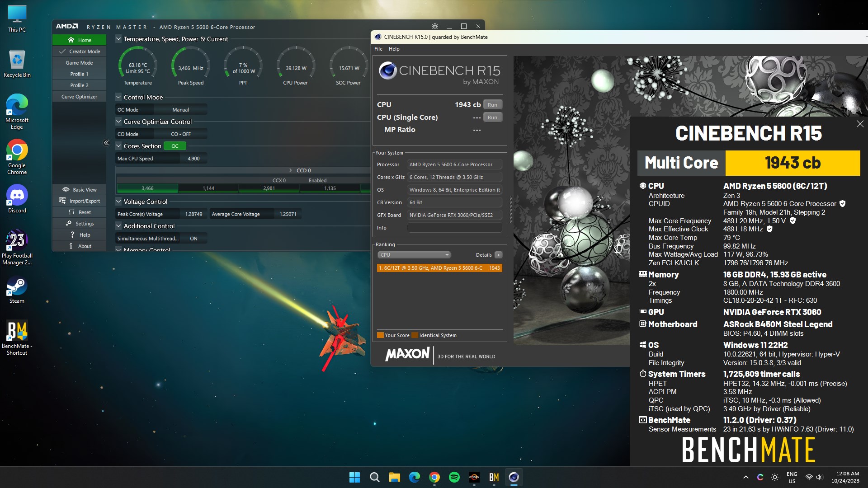The width and height of the screenshot is (868, 488).
Task: Open the Discord desktop shortcut
Action: coord(17,199)
